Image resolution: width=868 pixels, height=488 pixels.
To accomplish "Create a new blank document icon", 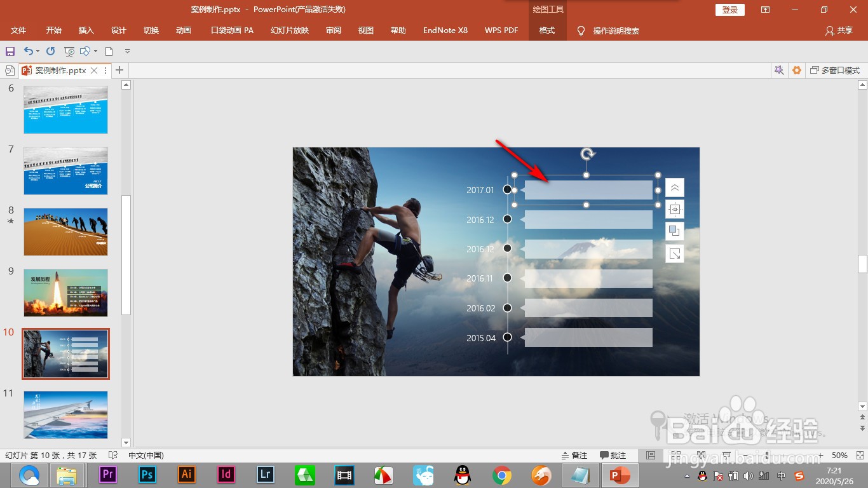I will click(109, 51).
